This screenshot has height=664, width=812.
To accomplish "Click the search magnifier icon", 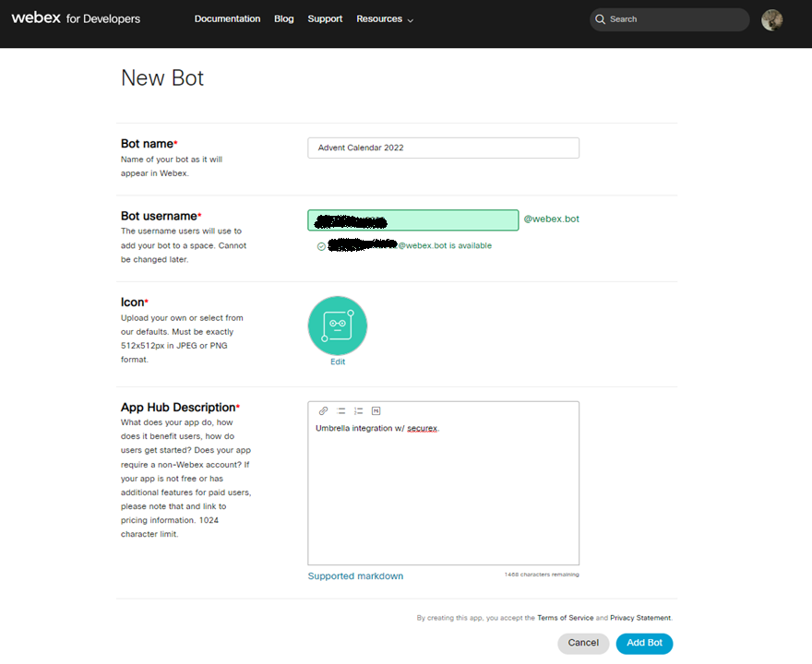I will tap(600, 19).
